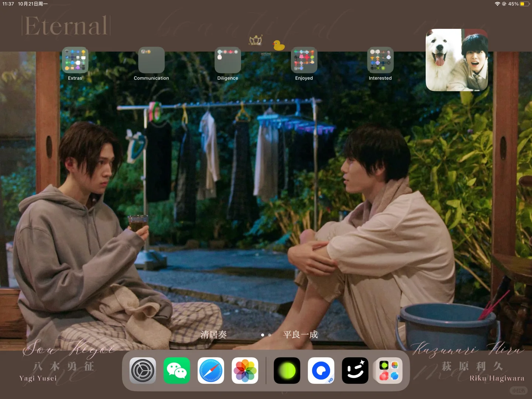The image size is (532, 399).
Task: Open the green circle app in dock
Action: tap(287, 370)
